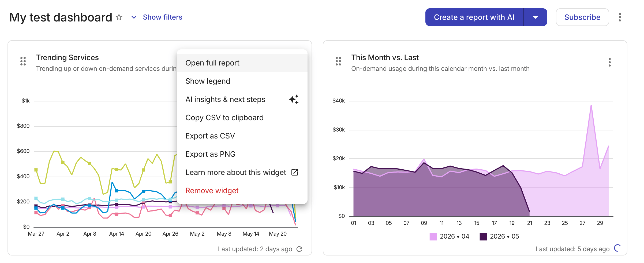Click the external link icon beside Learn more
Image resolution: width=644 pixels, height=263 pixels.
pos(294,172)
